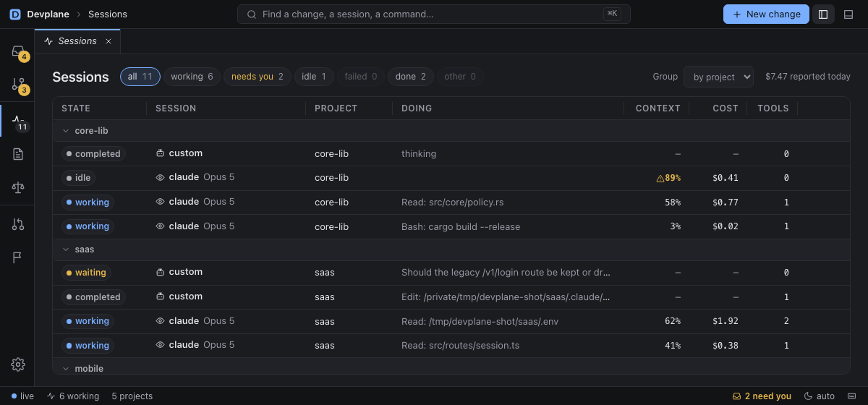Select the sessions activity icon in sidebar
Image resolution: width=868 pixels, height=405 pixels.
coord(18,120)
